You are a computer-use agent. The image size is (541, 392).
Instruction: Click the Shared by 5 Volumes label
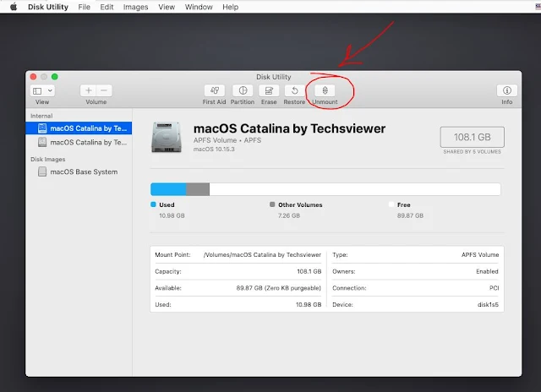(x=472, y=152)
